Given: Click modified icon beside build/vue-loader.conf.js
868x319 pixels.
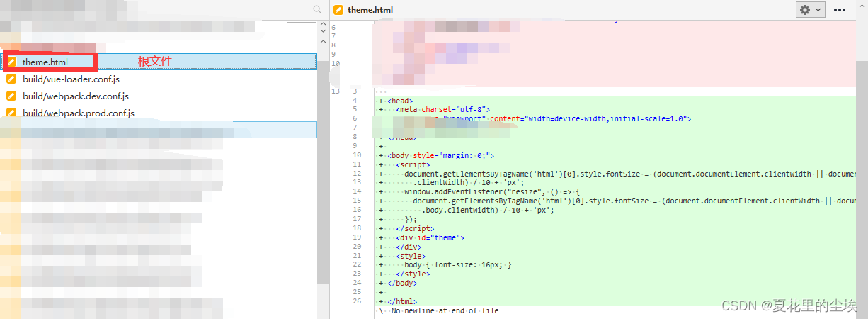Looking at the screenshot, I should (11, 79).
